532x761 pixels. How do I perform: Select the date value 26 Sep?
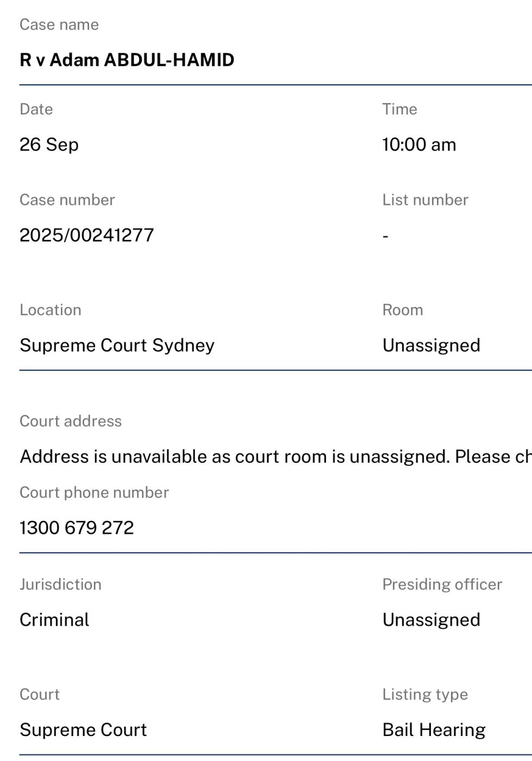(49, 145)
